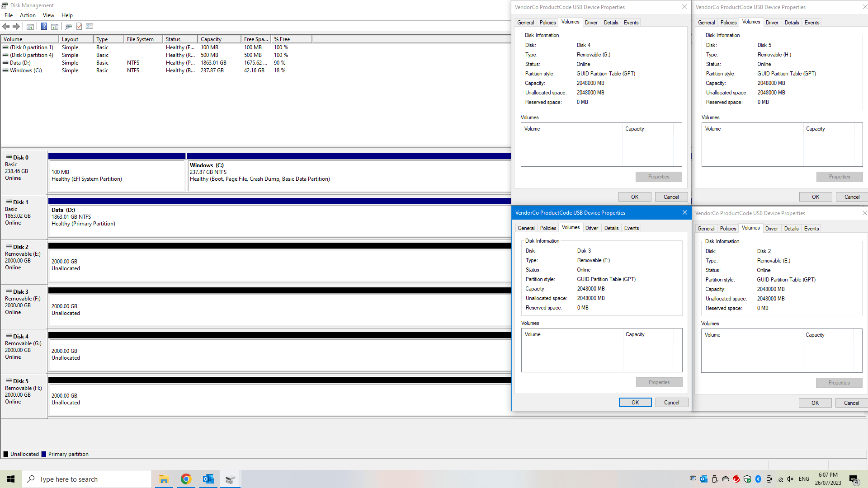868x488 pixels.
Task: Select the Forward navigation arrow in Disk Management
Action: click(17, 26)
